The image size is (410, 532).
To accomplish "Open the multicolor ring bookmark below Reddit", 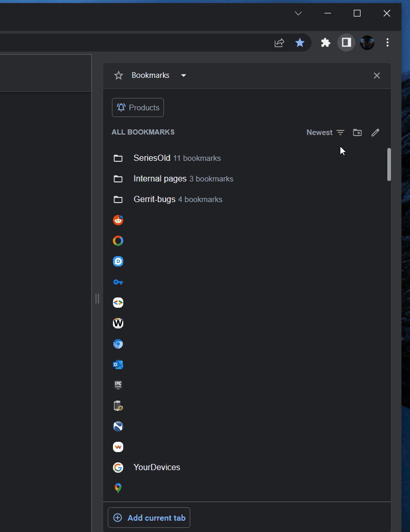I will (x=118, y=241).
